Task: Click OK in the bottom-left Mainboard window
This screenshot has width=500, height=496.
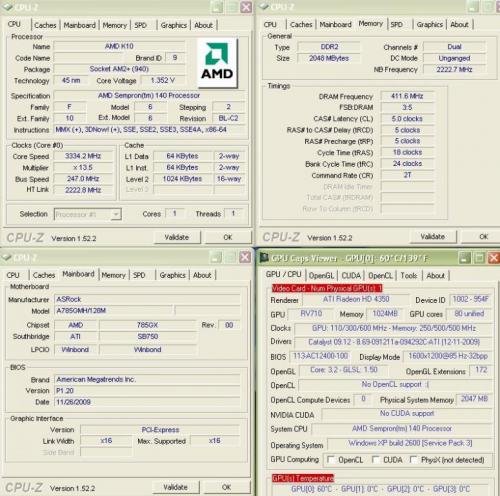Action: click(226, 487)
